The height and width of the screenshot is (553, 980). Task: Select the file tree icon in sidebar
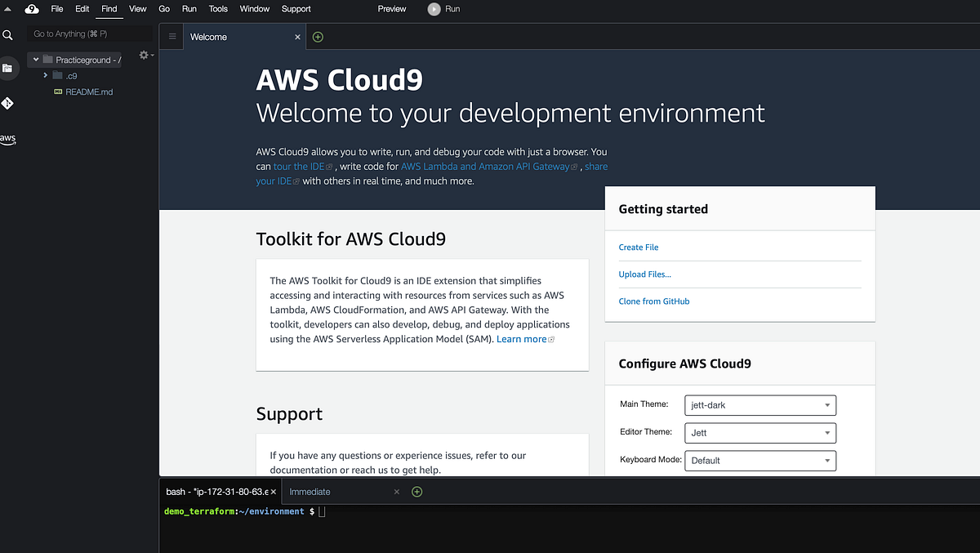click(x=8, y=68)
